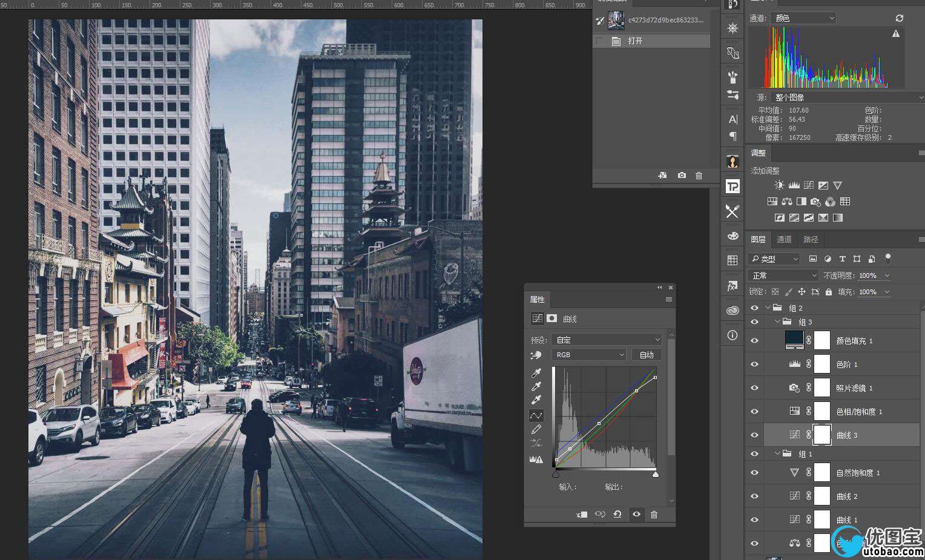The height and width of the screenshot is (560, 925).
Task: Click the 自动 auto button in curves
Action: point(646,355)
